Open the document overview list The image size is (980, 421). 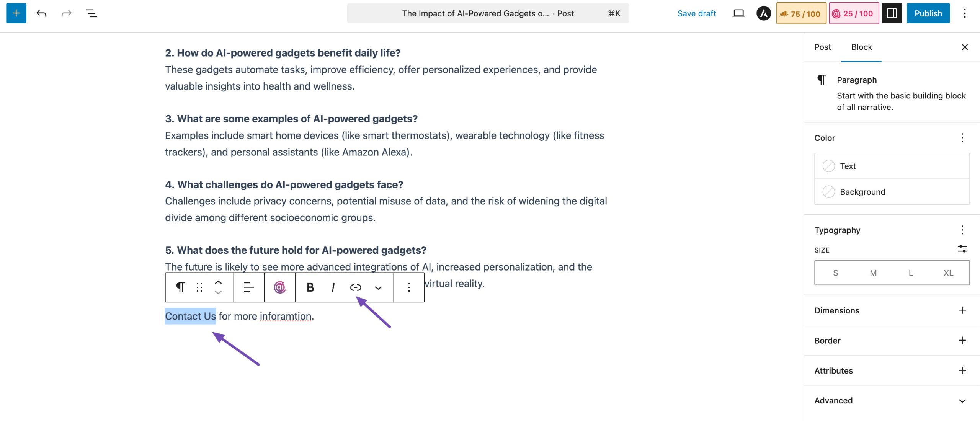[x=91, y=13]
